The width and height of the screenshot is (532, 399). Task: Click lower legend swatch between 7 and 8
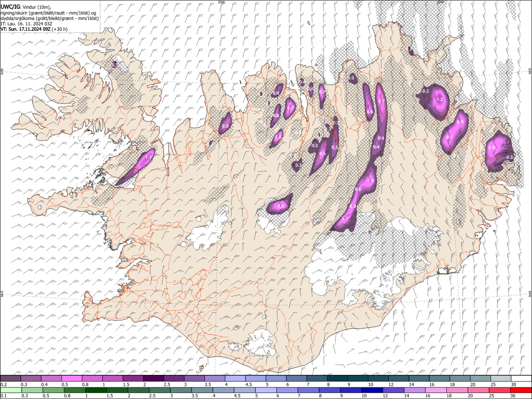[x=308, y=390]
